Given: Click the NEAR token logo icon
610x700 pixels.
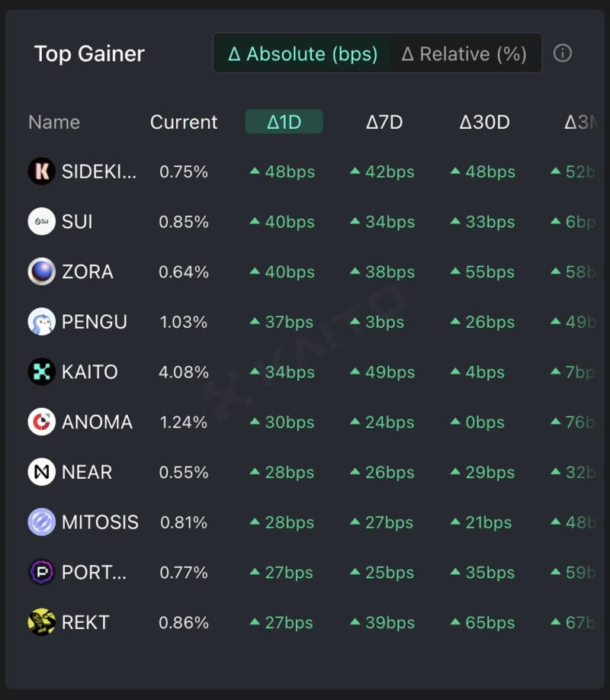Looking at the screenshot, I should point(42,472).
